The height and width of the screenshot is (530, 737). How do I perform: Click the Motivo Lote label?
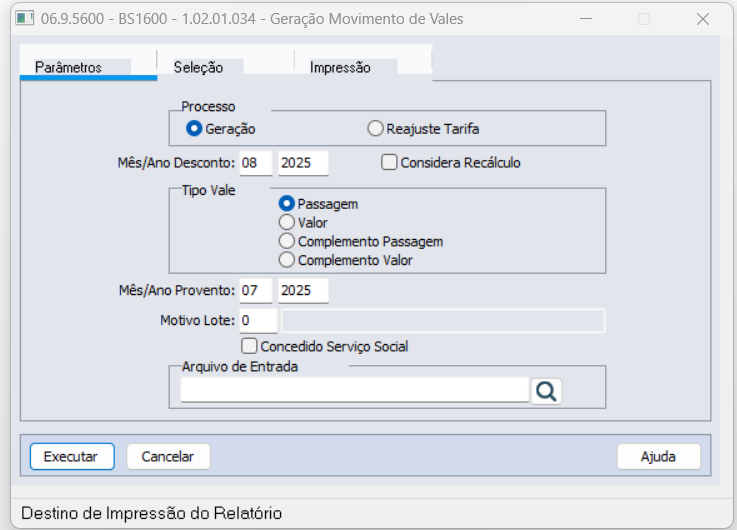197,320
